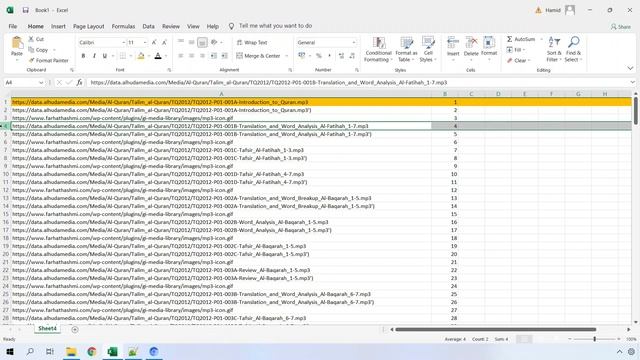Toggle Middle Align in Alignment group
Image resolution: width=640 pixels, height=360 pixels.
click(191, 42)
